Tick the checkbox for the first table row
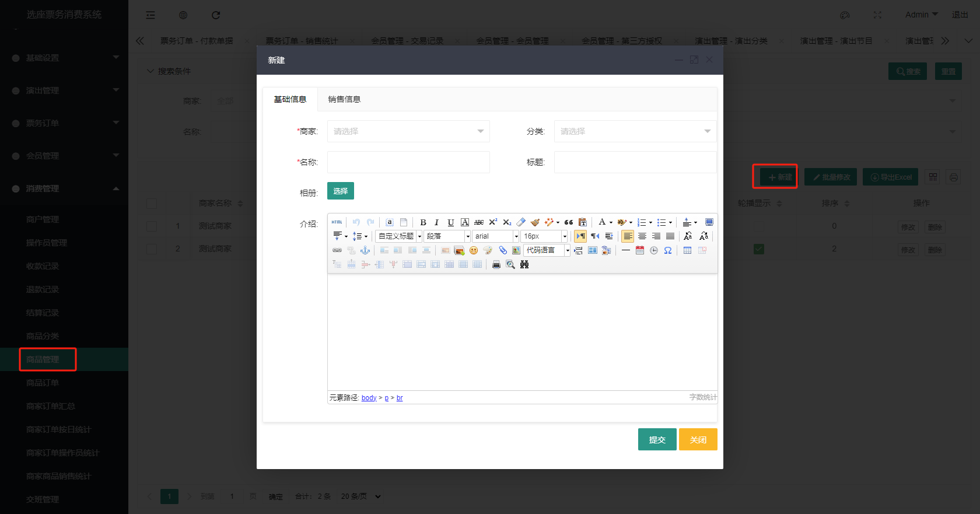The image size is (980, 514). point(152,226)
